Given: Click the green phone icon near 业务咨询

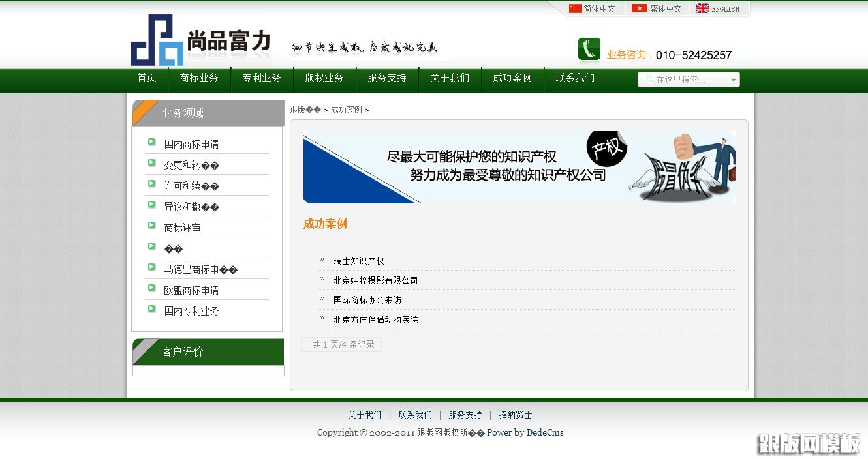Looking at the screenshot, I should (x=588, y=49).
